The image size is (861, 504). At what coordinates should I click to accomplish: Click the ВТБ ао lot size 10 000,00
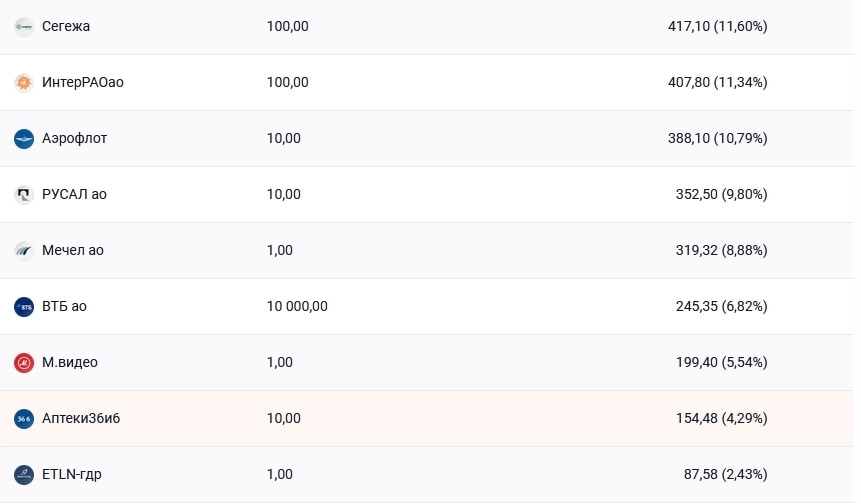click(x=297, y=306)
